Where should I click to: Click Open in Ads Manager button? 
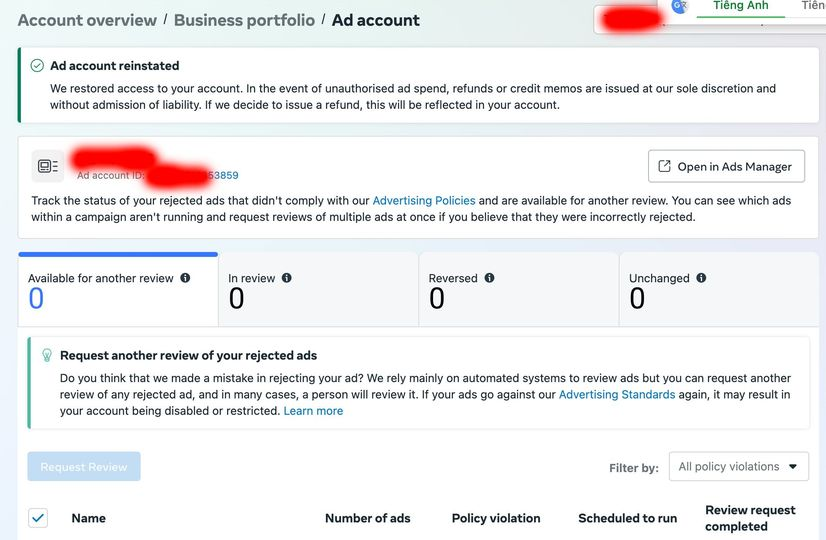click(x=726, y=166)
